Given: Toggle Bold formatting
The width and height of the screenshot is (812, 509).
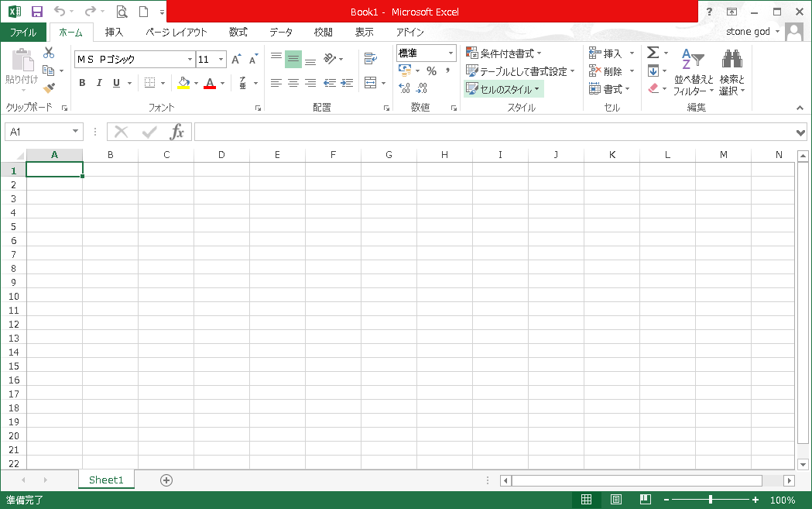Looking at the screenshot, I should [82, 83].
